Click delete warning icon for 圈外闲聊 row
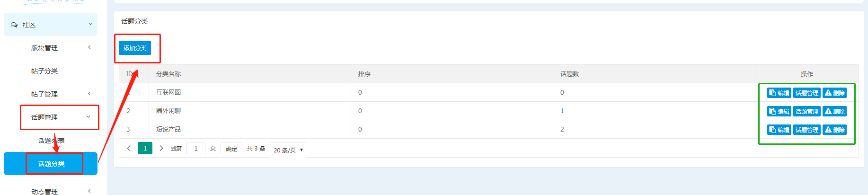 (828, 111)
